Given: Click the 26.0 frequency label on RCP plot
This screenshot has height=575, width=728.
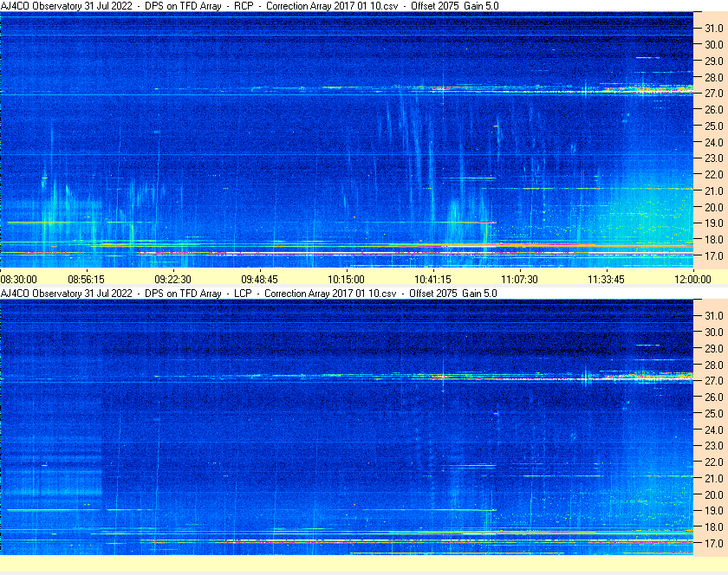Looking at the screenshot, I should pos(714,109).
